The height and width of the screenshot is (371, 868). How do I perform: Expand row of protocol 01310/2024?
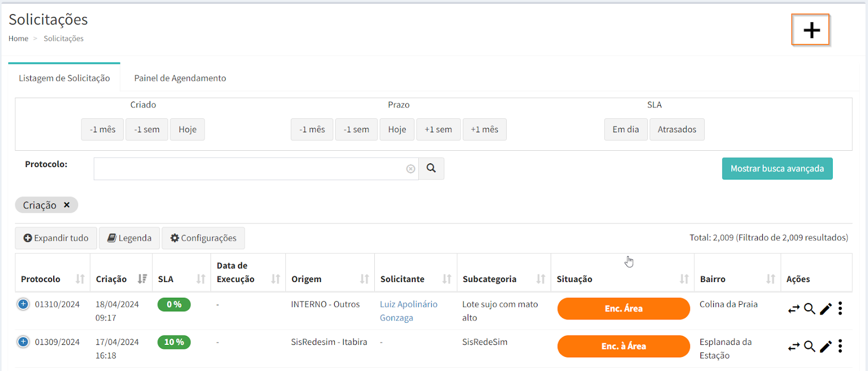(23, 304)
